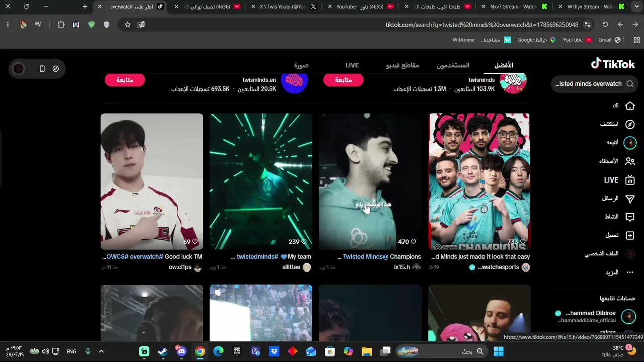Open Mohammad Dibirov followed account
This screenshot has height=362, width=644.
click(595, 316)
